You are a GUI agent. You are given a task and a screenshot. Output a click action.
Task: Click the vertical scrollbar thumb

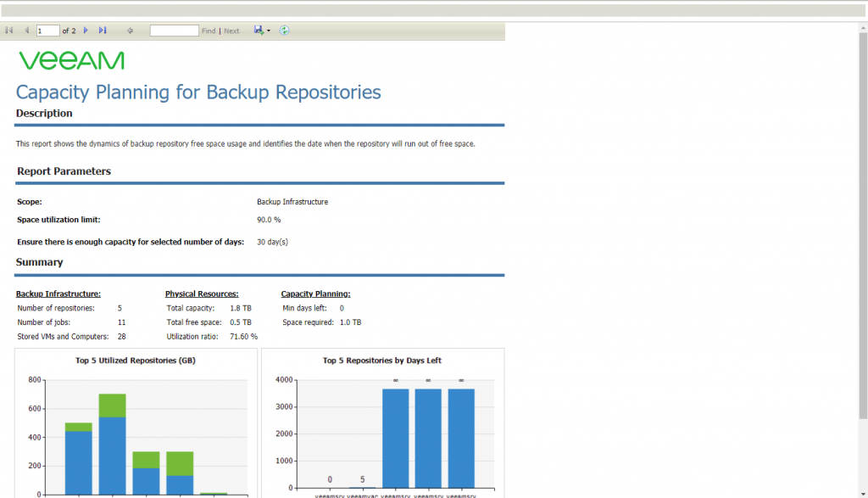click(x=863, y=226)
